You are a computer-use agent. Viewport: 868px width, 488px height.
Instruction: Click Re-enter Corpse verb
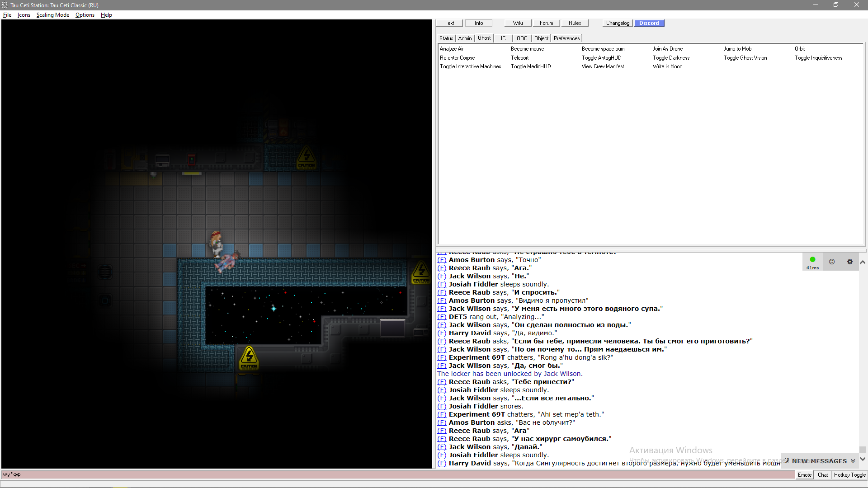pos(458,58)
